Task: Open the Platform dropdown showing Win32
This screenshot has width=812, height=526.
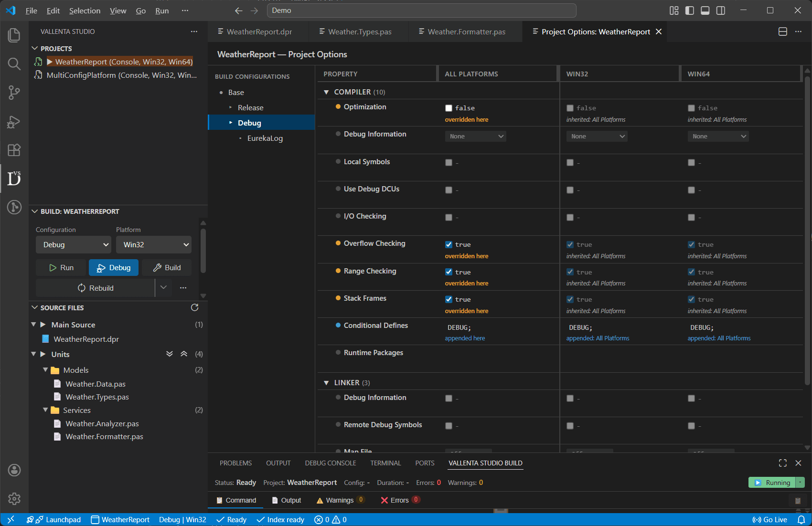Action: click(x=154, y=245)
